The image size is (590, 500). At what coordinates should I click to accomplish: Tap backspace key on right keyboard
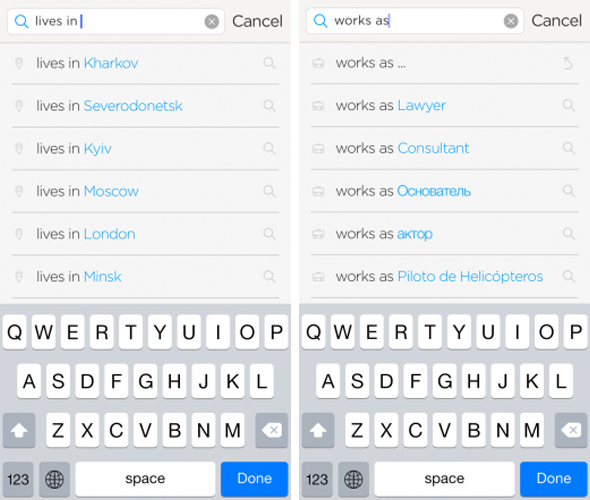(x=571, y=430)
